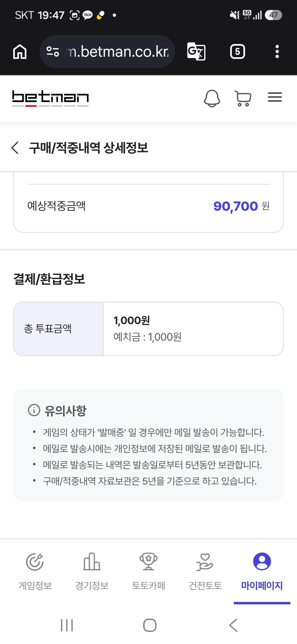Tap the browser home icon
The height and width of the screenshot is (644, 297).
(x=20, y=52)
